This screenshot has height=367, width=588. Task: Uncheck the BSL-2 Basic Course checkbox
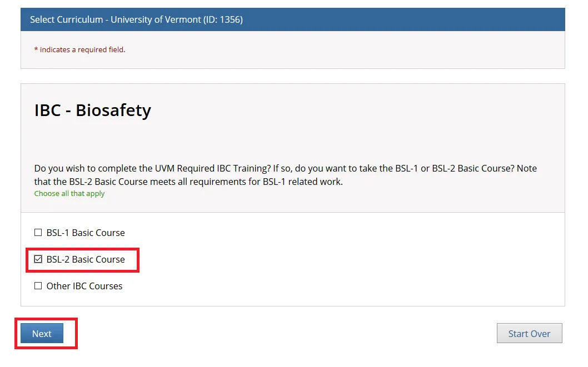[38, 259]
